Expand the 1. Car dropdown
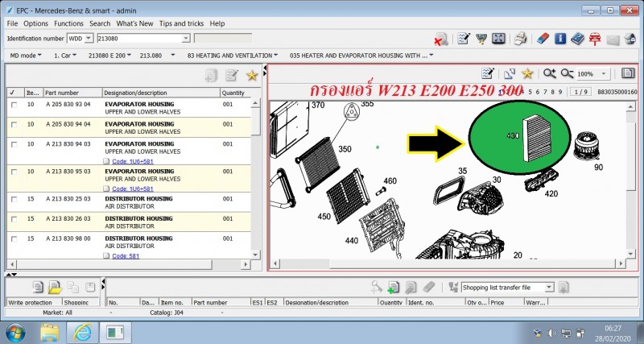This screenshot has height=344, width=644. (x=65, y=56)
